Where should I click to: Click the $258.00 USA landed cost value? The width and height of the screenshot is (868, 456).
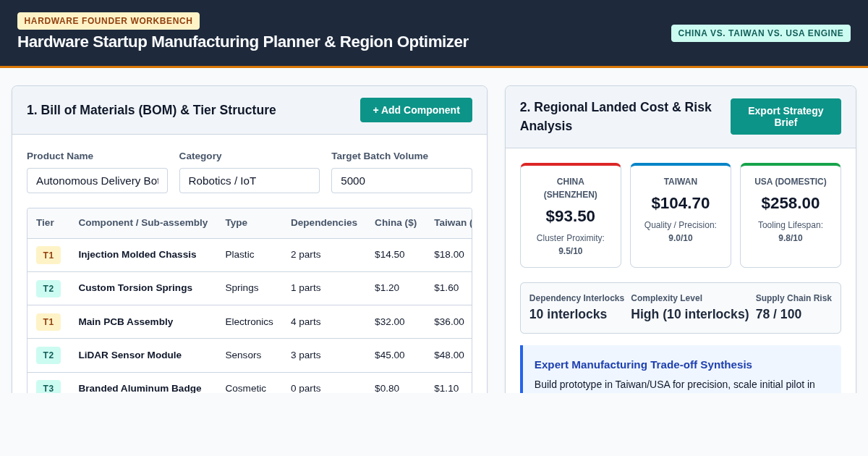791,203
